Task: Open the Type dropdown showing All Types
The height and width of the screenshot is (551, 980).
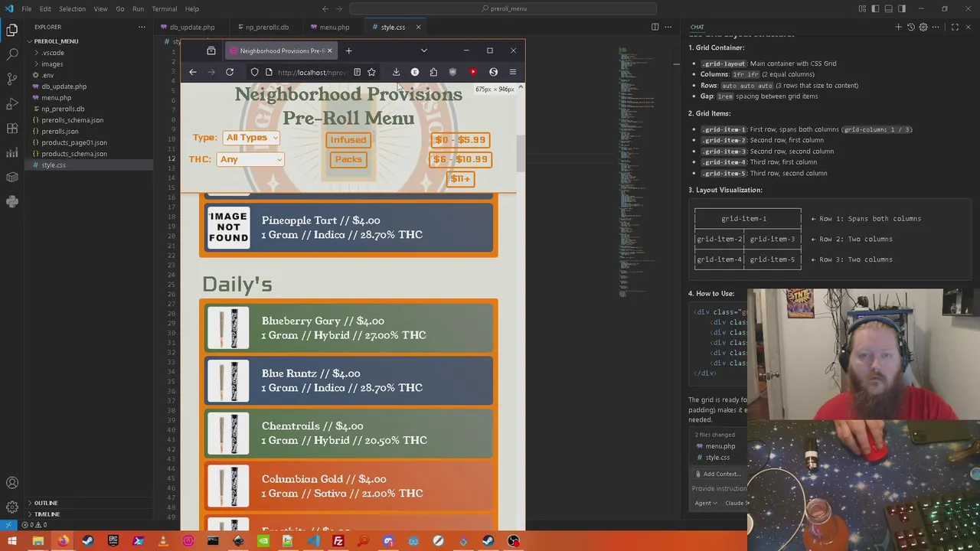Action: [x=252, y=138]
